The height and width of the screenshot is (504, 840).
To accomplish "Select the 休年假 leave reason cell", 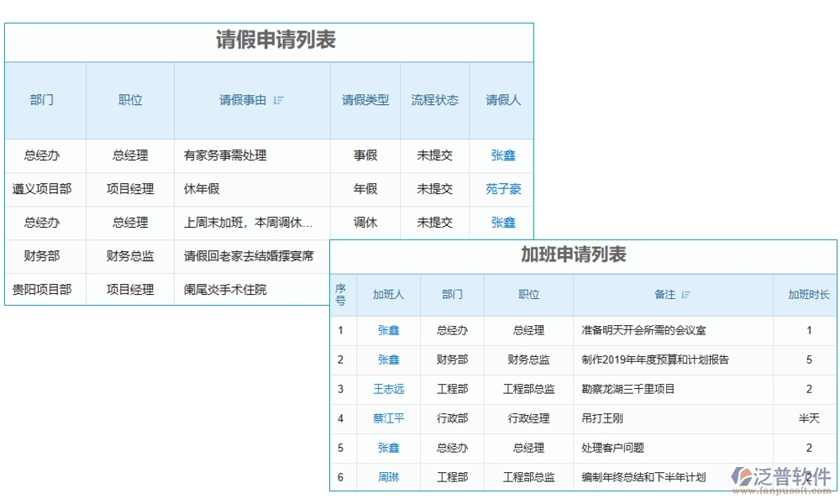I will point(202,189).
